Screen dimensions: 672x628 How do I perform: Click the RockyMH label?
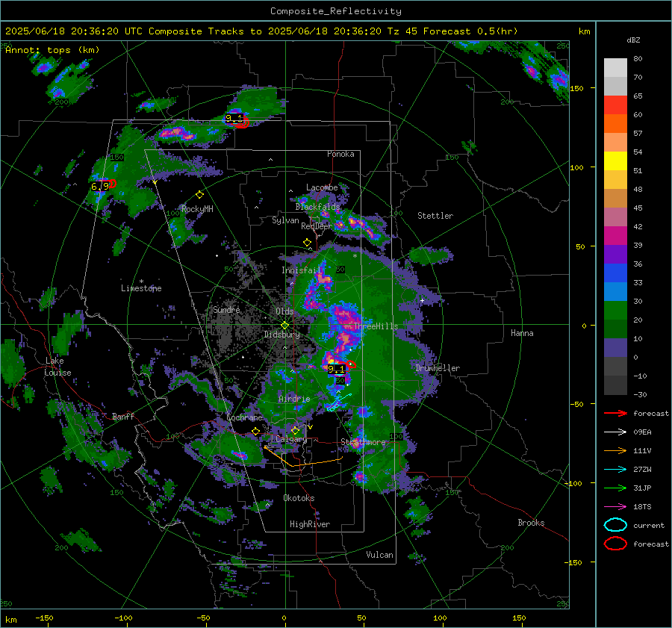[x=197, y=209]
